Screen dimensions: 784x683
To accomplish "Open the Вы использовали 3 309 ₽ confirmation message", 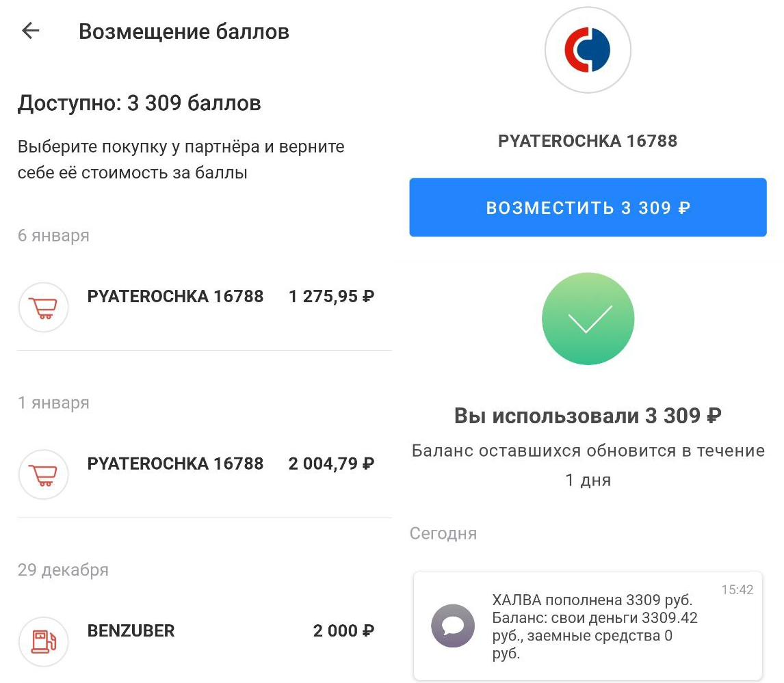I will pos(587,415).
